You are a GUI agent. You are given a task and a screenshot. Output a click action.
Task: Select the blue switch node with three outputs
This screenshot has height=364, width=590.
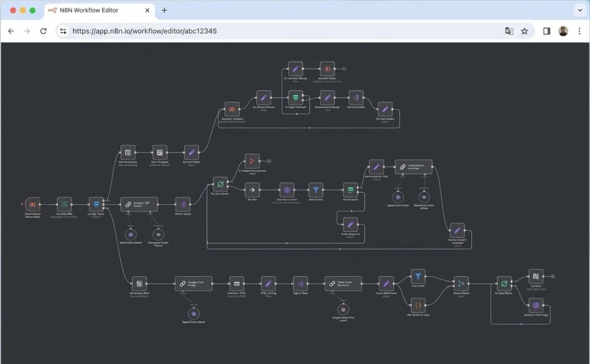96,204
